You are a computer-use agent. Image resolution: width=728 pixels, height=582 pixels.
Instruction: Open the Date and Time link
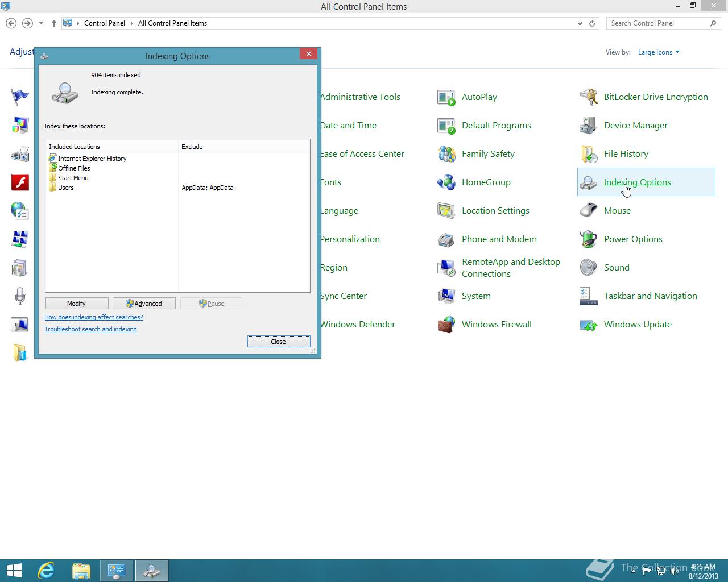coord(349,126)
